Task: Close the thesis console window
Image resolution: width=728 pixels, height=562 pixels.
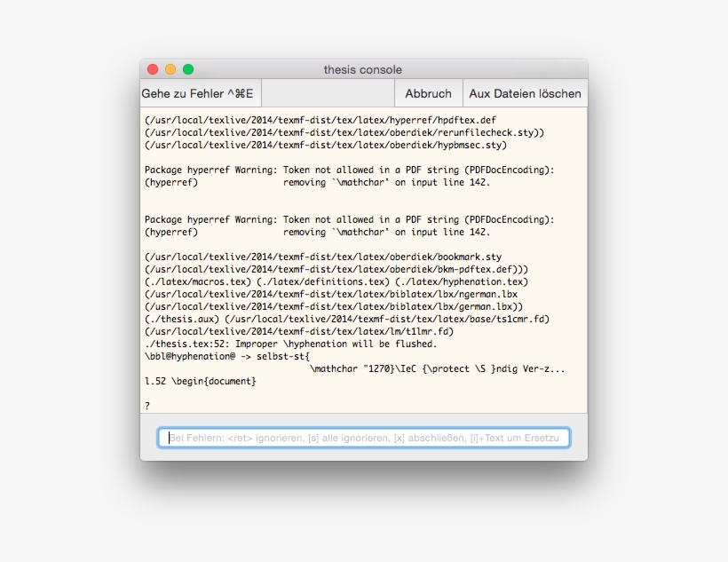Action: (x=153, y=69)
